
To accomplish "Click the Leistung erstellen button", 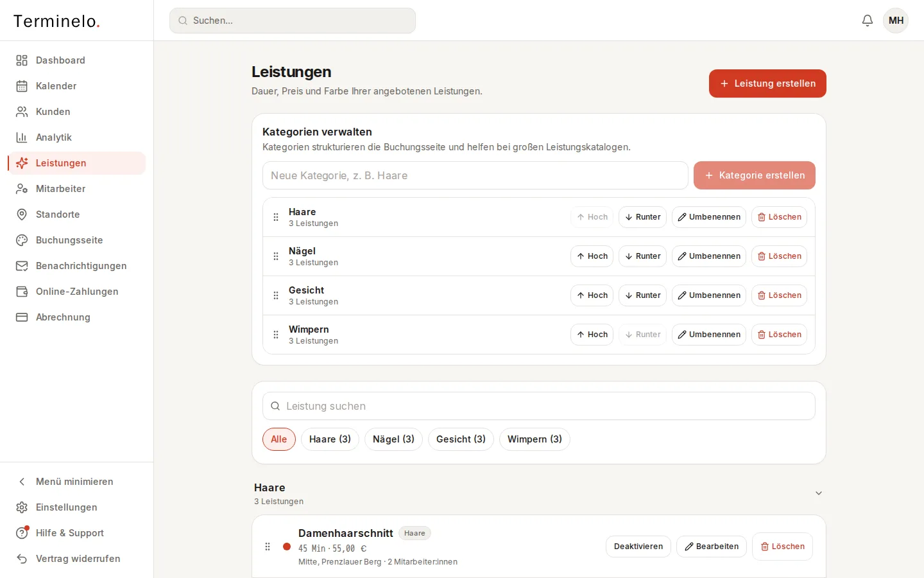I will (767, 83).
